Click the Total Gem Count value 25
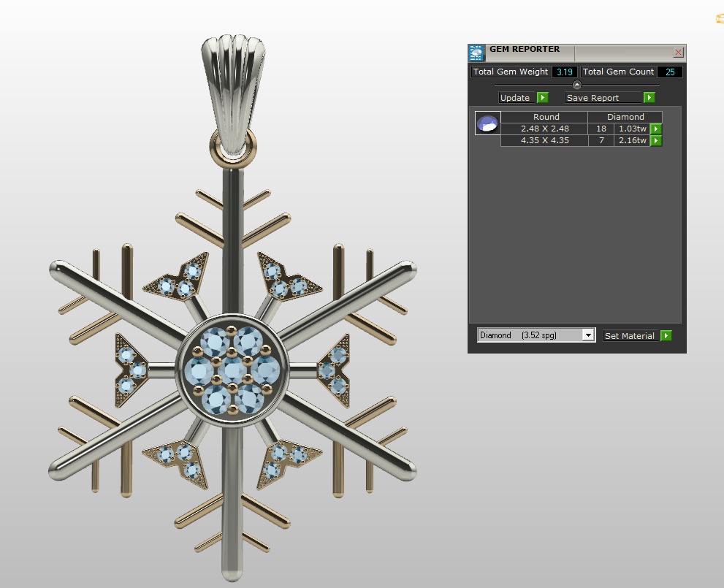This screenshot has height=588, width=724. (670, 72)
